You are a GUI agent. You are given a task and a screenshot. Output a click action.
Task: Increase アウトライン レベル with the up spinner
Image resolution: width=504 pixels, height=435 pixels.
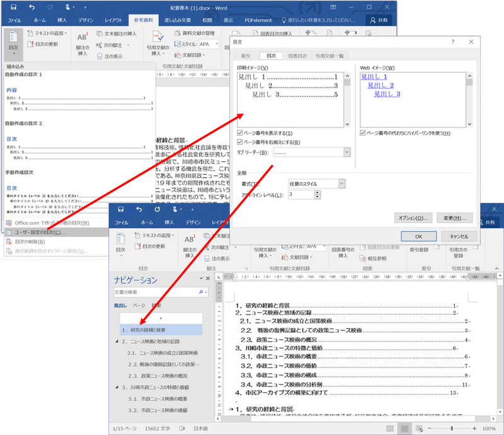pyautogui.click(x=318, y=192)
